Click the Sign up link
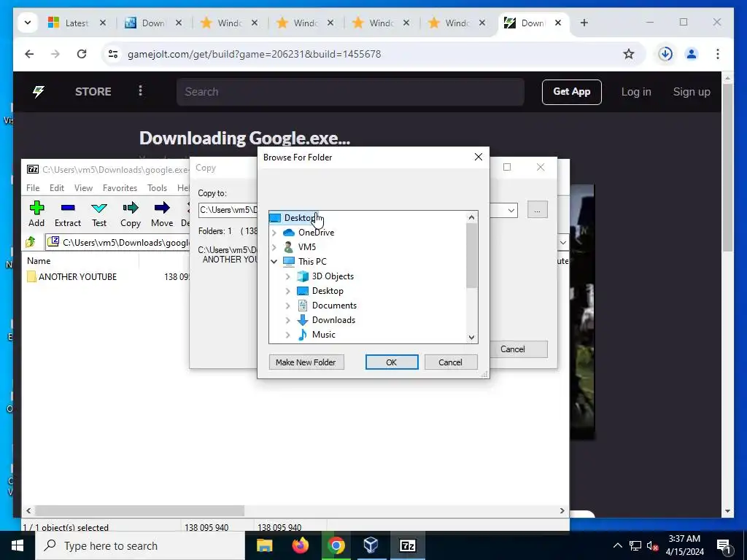Screen dimensions: 747x560 coord(692,92)
